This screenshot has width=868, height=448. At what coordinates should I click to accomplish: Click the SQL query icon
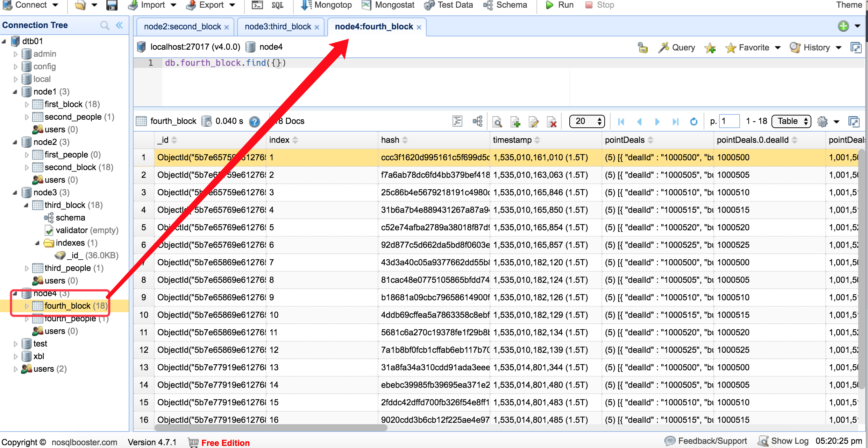[x=277, y=5]
